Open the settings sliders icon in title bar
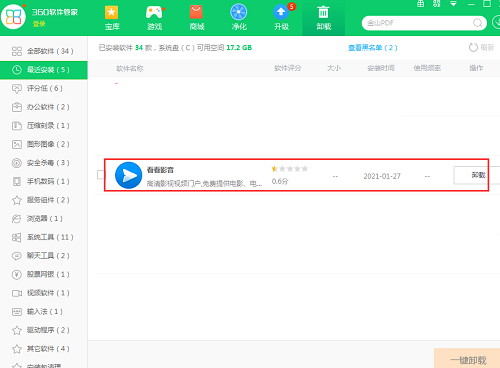 [x=437, y=4]
